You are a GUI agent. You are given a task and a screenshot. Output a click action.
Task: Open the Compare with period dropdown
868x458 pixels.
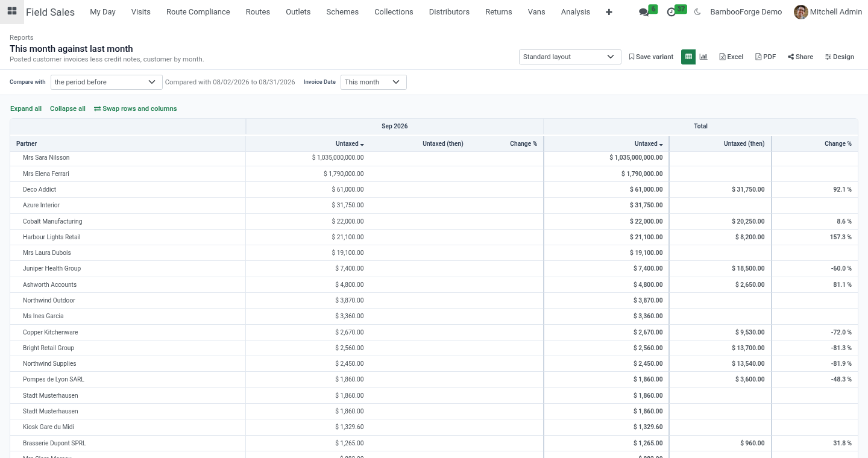(106, 82)
